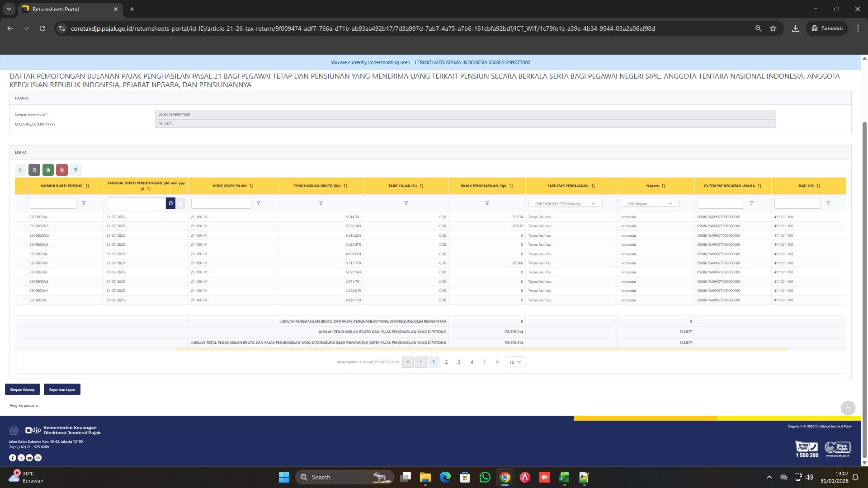
Task: Click the scroll-to-top arrow button
Action: 848,408
